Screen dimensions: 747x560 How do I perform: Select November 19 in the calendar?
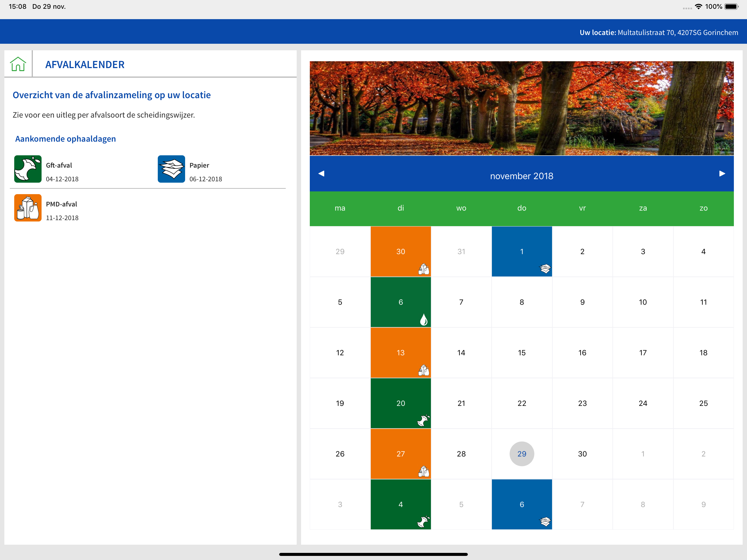click(x=340, y=403)
